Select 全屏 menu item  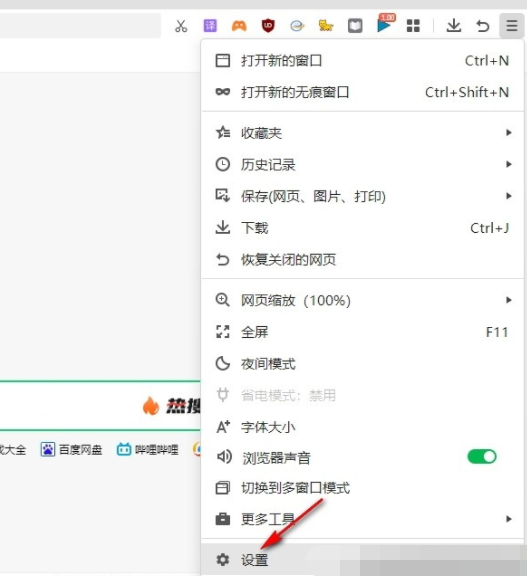(362, 332)
